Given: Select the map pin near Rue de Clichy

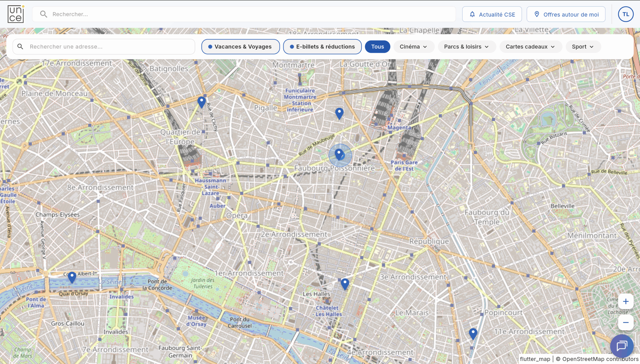Looking at the screenshot, I should click(201, 102).
